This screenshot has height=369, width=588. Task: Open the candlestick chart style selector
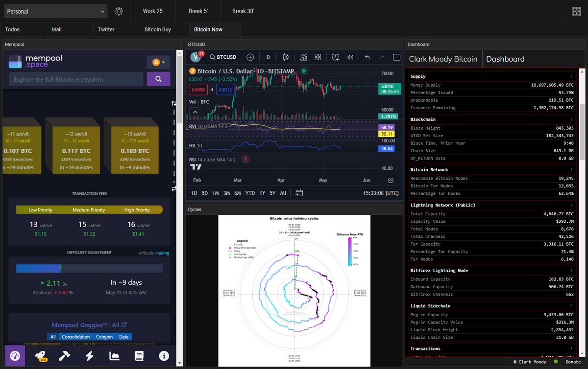(x=286, y=57)
